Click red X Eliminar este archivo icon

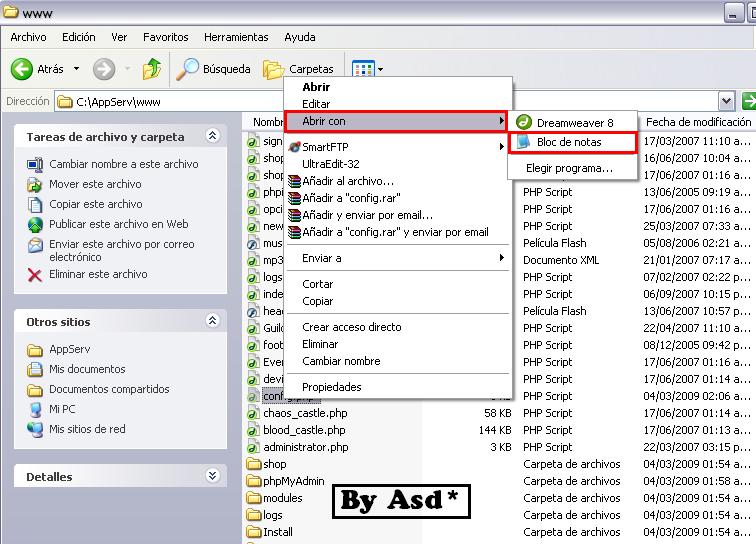[x=35, y=275]
